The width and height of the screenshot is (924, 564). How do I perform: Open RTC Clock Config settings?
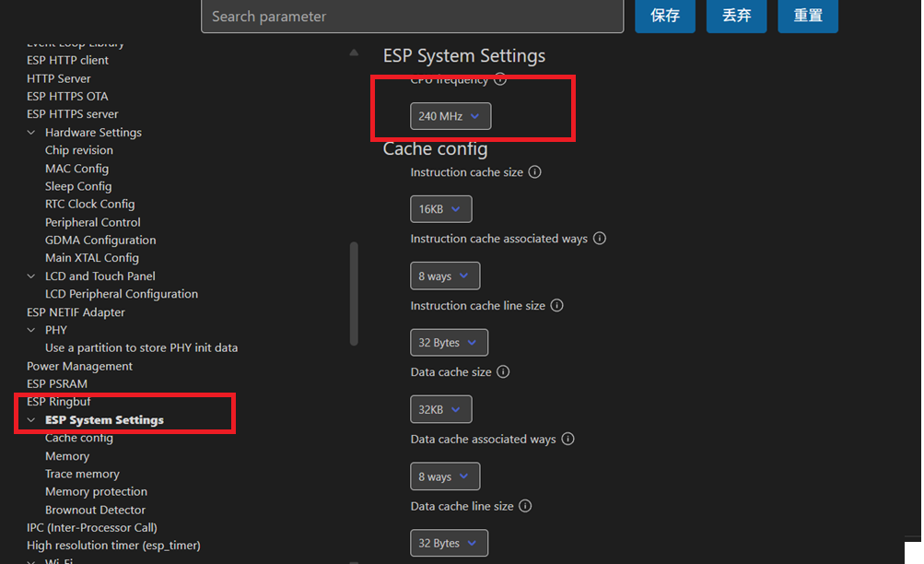89,204
